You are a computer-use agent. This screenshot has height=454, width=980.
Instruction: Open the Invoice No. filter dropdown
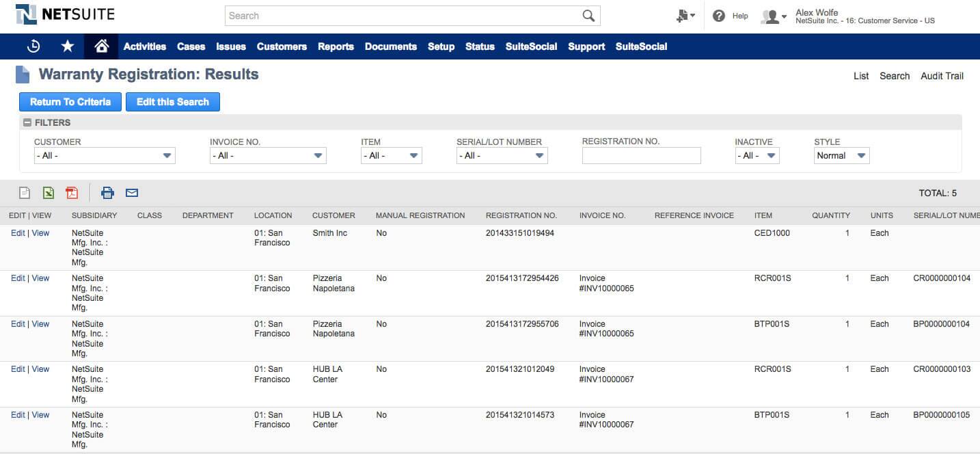[268, 156]
